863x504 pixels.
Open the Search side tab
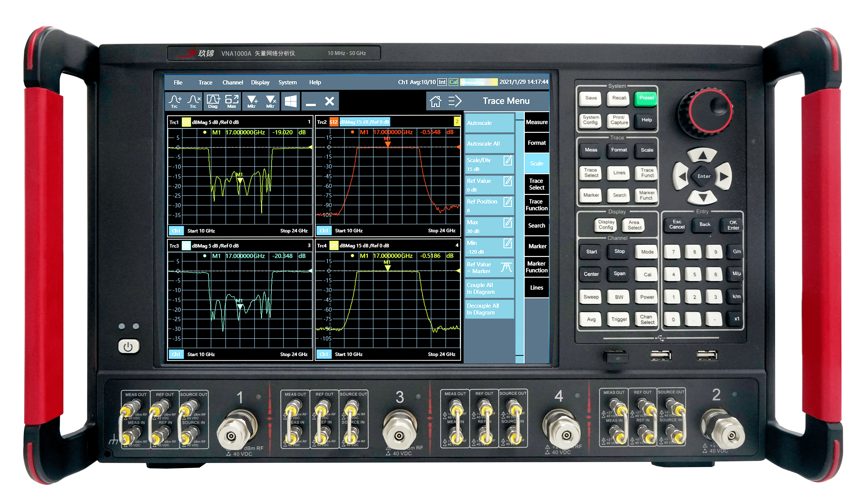(537, 226)
